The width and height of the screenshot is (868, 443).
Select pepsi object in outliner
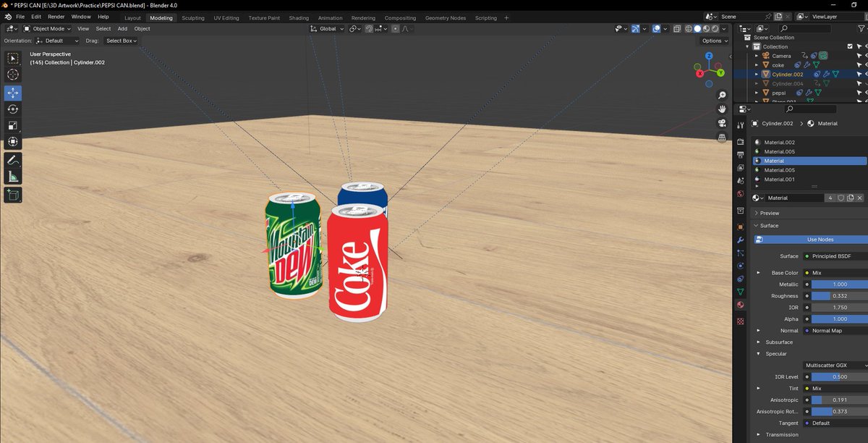pyautogui.click(x=779, y=93)
